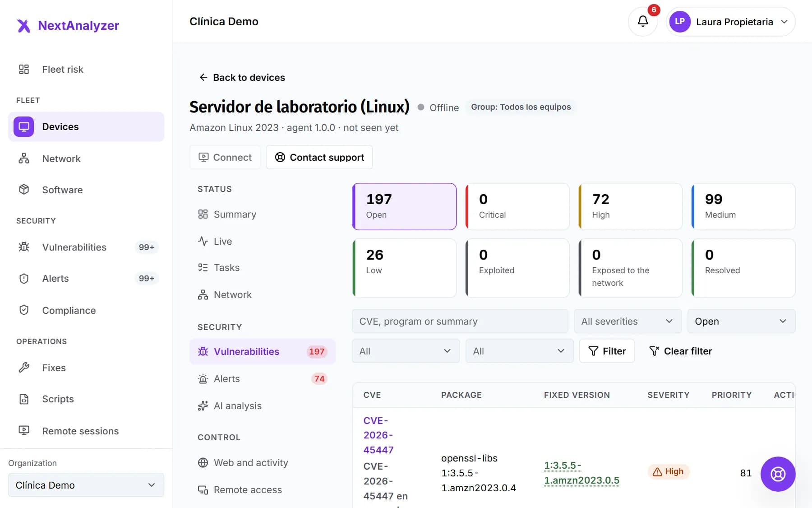Click the Compliance shield-check icon
The height and width of the screenshot is (508, 812).
point(24,310)
